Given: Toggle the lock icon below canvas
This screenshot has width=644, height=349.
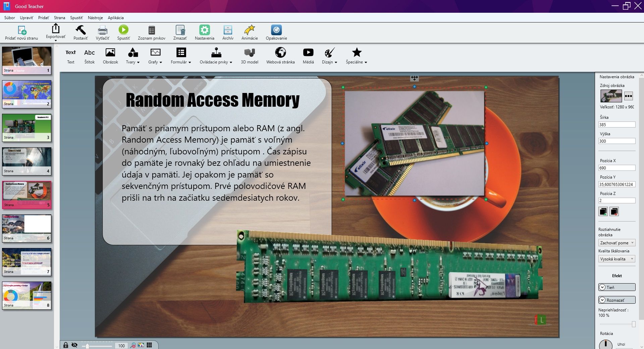Looking at the screenshot, I should (66, 345).
